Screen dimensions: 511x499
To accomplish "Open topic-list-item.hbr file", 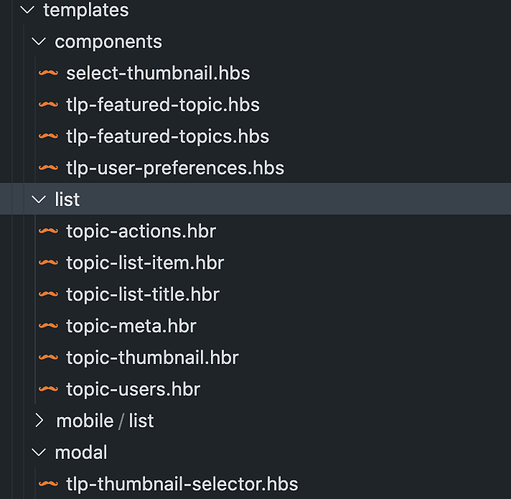I will pos(145,263).
